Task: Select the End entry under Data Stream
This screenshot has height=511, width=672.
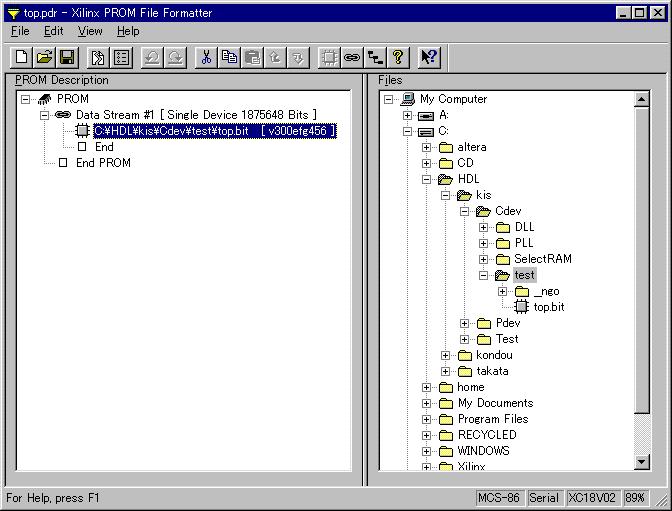Action: click(104, 147)
